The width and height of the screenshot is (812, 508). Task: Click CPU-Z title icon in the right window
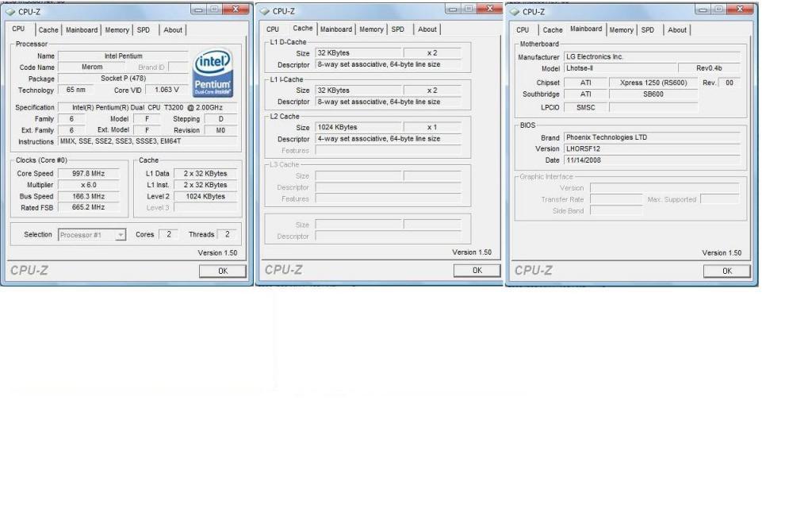(514, 11)
